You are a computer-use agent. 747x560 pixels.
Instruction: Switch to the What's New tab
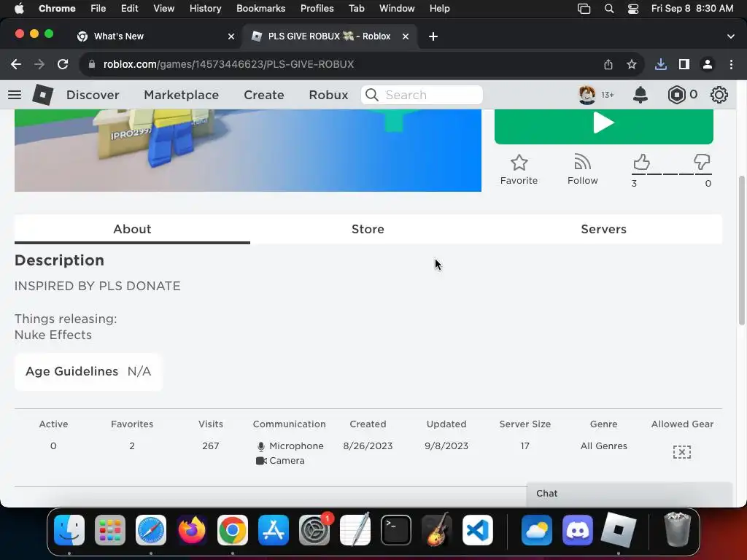(155, 36)
